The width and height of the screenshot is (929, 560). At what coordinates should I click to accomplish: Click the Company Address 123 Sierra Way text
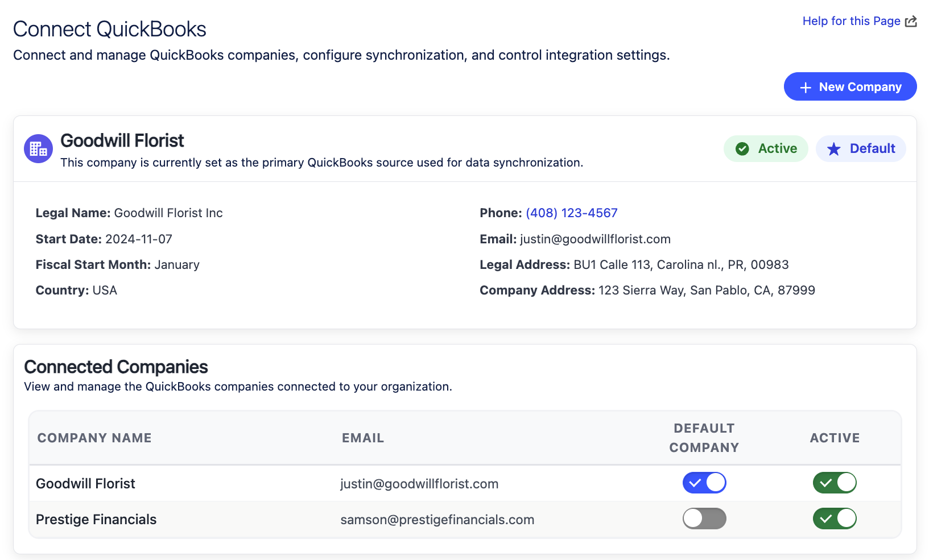point(647,291)
